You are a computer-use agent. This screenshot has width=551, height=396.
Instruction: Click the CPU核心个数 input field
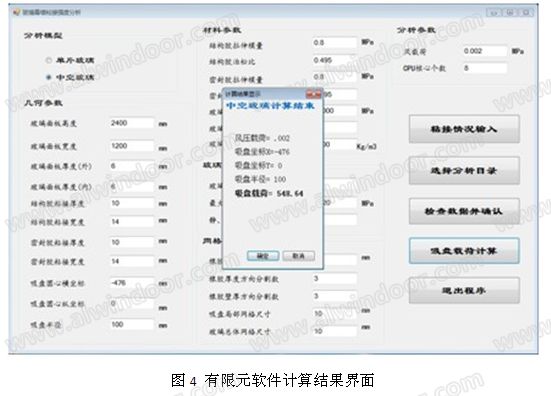click(485, 68)
